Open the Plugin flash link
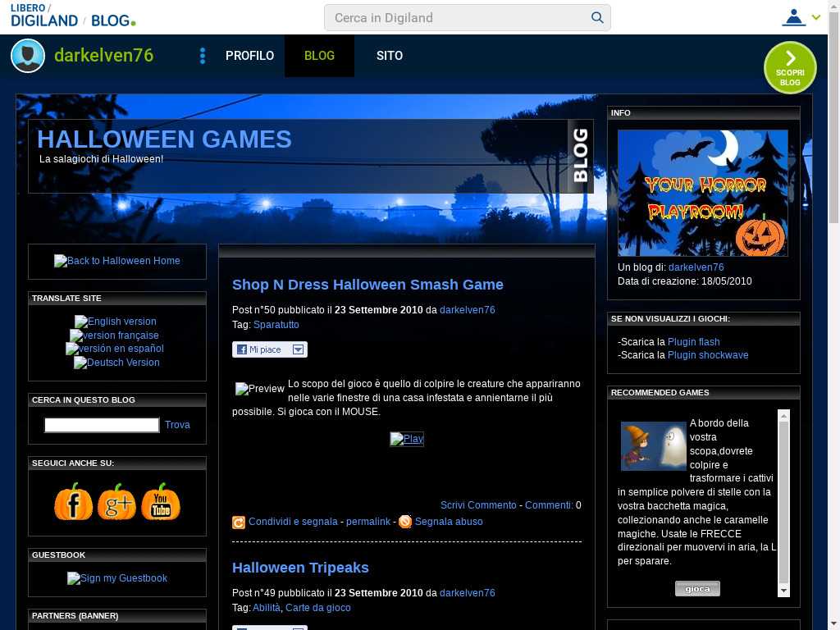This screenshot has height=630, width=840. tap(693, 342)
